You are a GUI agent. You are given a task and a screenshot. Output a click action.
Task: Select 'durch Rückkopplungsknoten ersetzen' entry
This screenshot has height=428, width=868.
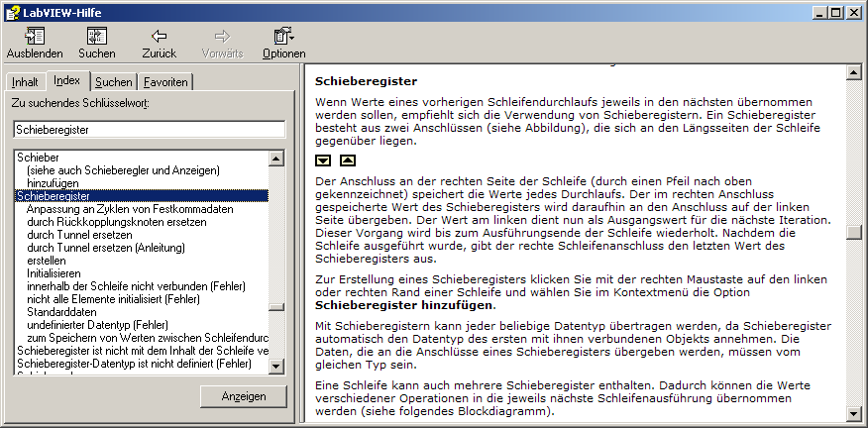pyautogui.click(x=117, y=222)
